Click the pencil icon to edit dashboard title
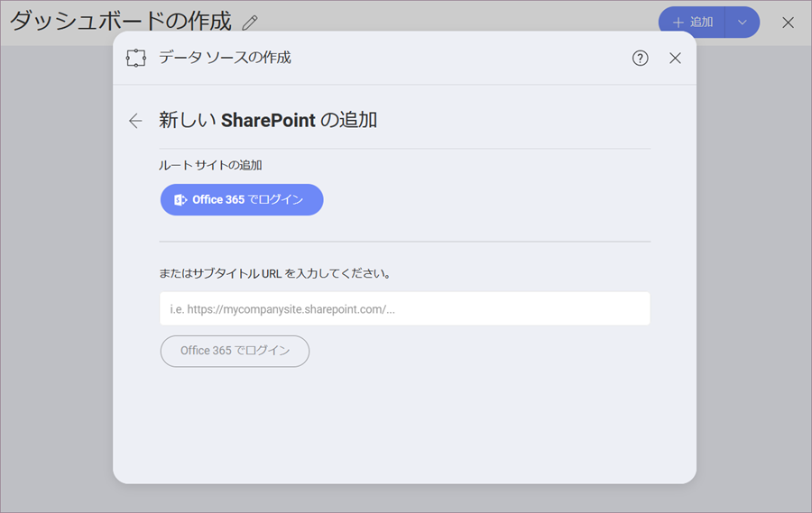 click(x=250, y=23)
